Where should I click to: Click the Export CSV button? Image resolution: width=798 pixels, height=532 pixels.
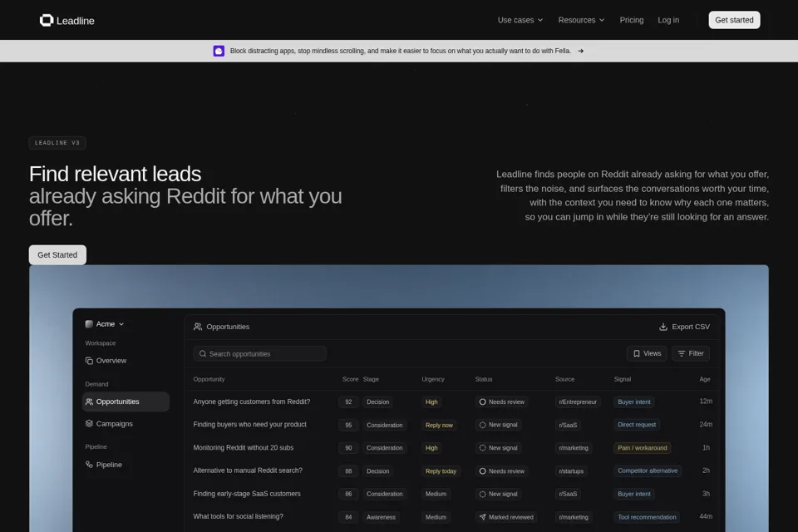click(684, 327)
